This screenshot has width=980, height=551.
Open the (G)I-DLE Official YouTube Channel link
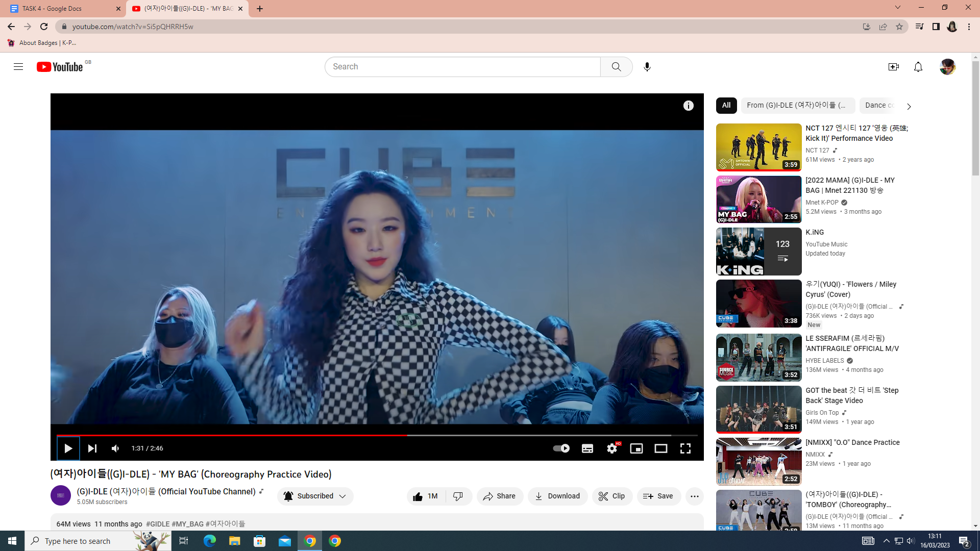pos(166,491)
